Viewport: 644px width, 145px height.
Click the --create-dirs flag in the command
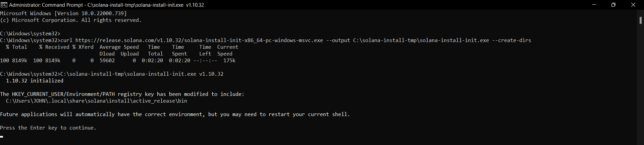[512, 40]
